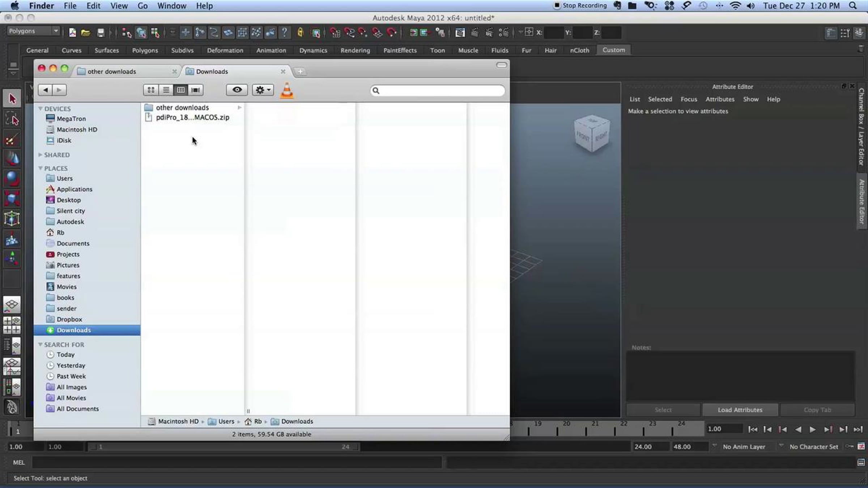Image resolution: width=868 pixels, height=488 pixels.
Task: Open the Animation shelf tab
Action: [x=271, y=50]
